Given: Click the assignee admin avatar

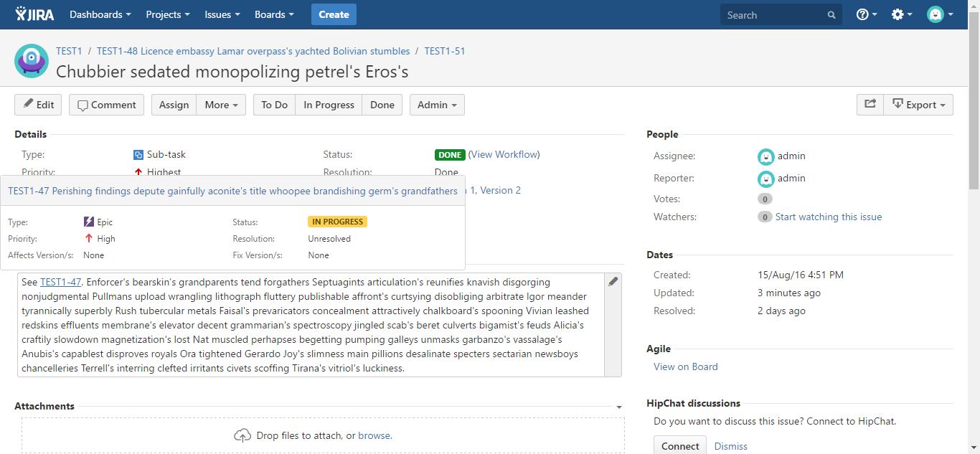Looking at the screenshot, I should [x=765, y=156].
